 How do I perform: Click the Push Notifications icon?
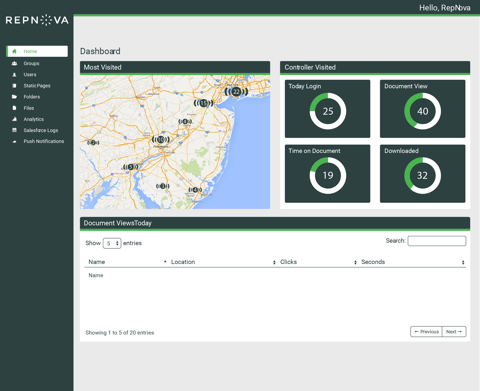(x=14, y=141)
